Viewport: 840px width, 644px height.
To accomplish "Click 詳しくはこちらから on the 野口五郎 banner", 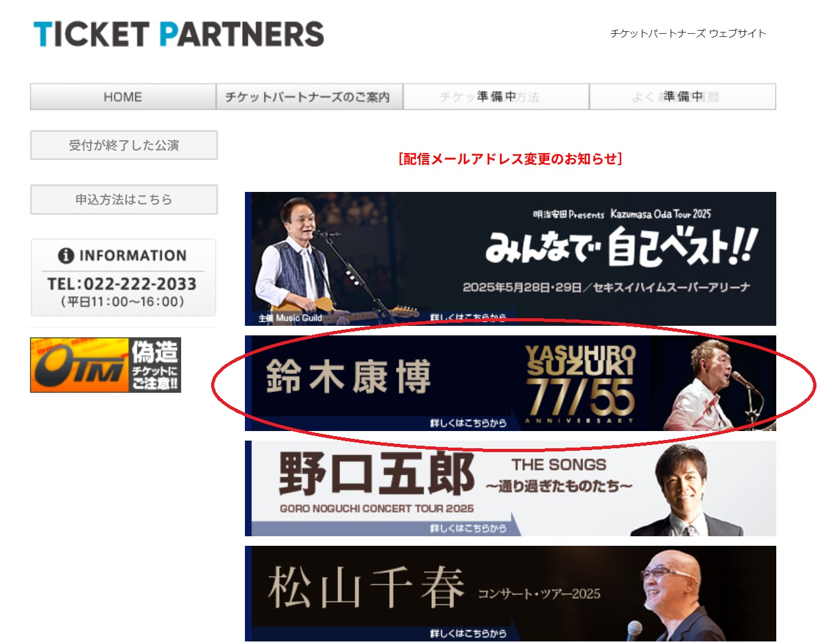I will pyautogui.click(x=468, y=528).
